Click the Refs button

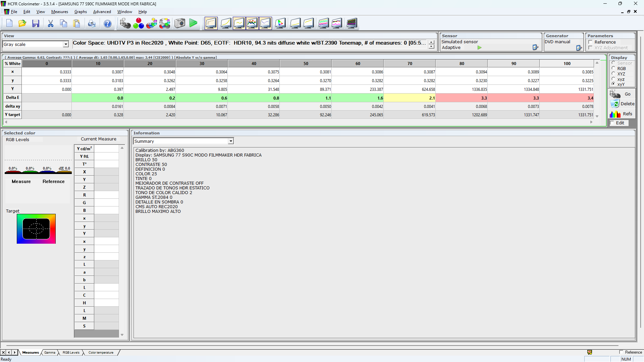pos(622,114)
